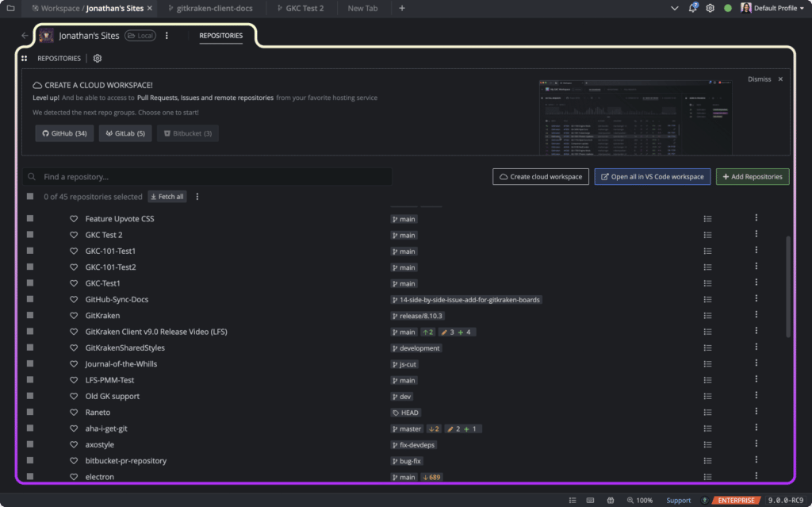This screenshot has width=812, height=507.
Task: Go back using the left arrow
Action: pos(25,36)
